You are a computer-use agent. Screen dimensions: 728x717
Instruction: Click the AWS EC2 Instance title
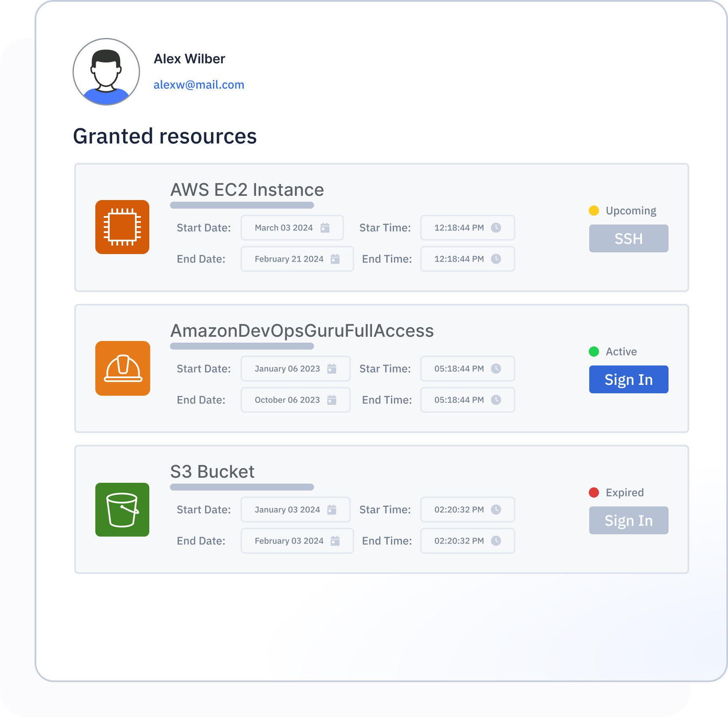[x=247, y=190]
